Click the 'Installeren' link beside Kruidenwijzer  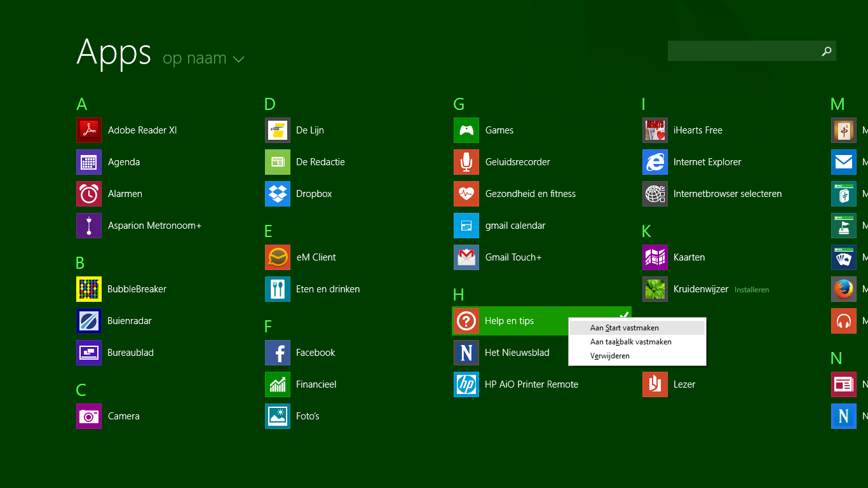pyautogui.click(x=752, y=290)
